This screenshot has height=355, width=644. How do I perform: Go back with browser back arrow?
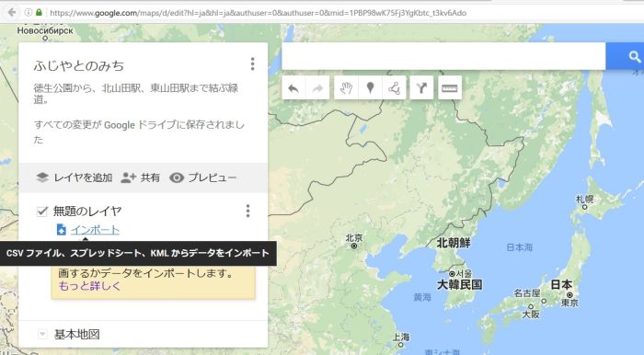(x=12, y=12)
